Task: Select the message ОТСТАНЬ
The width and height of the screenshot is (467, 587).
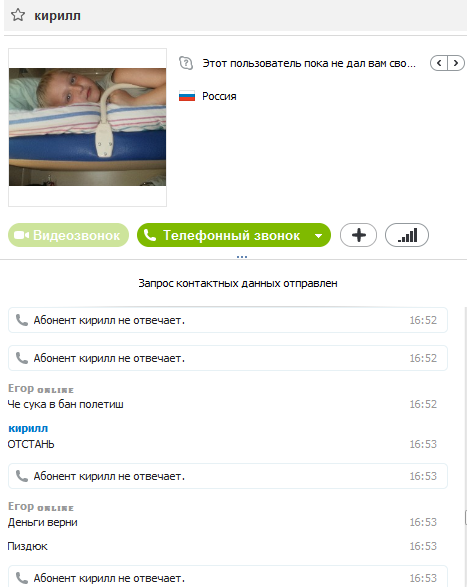Action: pos(31,444)
